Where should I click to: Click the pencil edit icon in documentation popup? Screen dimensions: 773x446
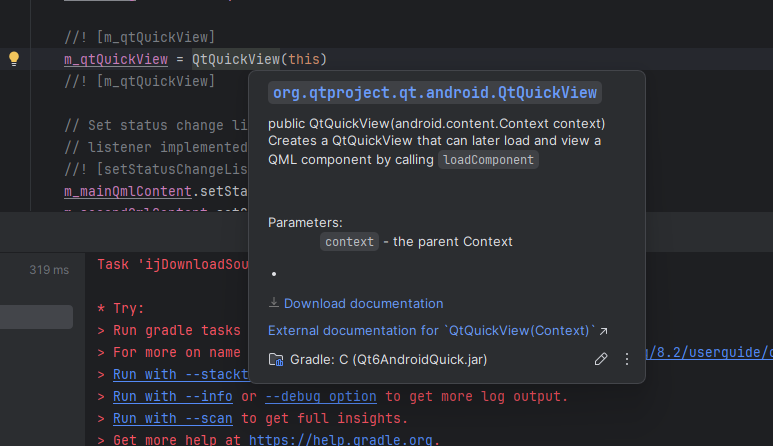coord(600,359)
